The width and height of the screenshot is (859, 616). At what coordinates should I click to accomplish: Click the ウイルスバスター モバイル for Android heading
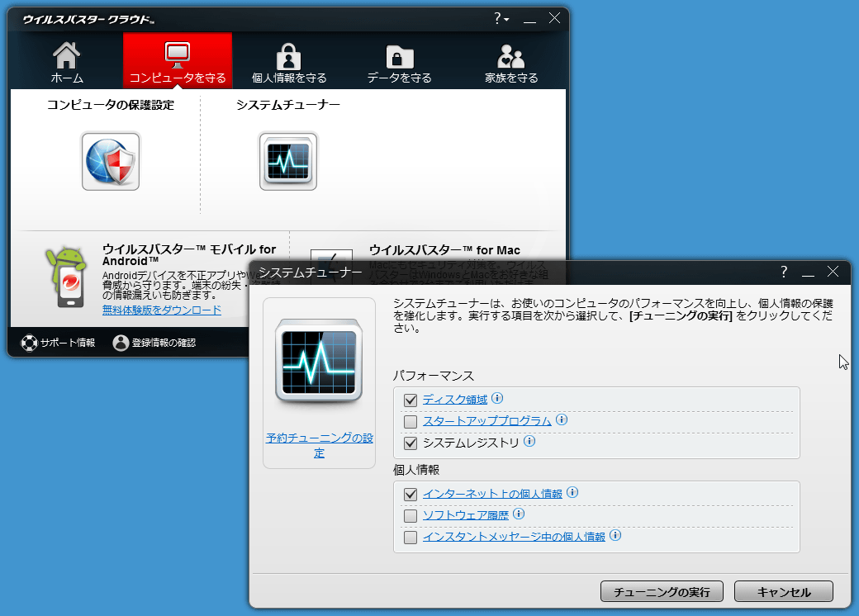(x=189, y=255)
